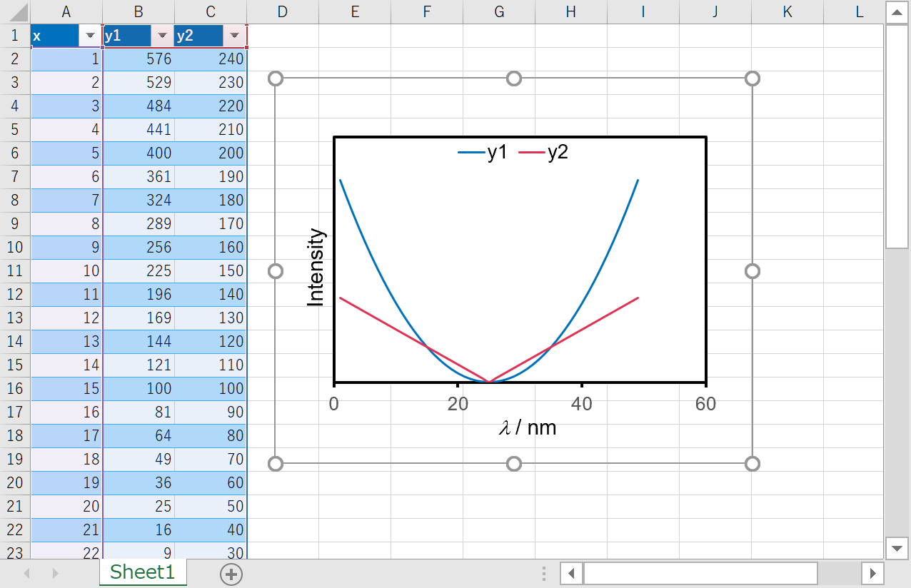
Task: Click the vertical scrollbar up arrow
Action: pyautogui.click(x=897, y=11)
